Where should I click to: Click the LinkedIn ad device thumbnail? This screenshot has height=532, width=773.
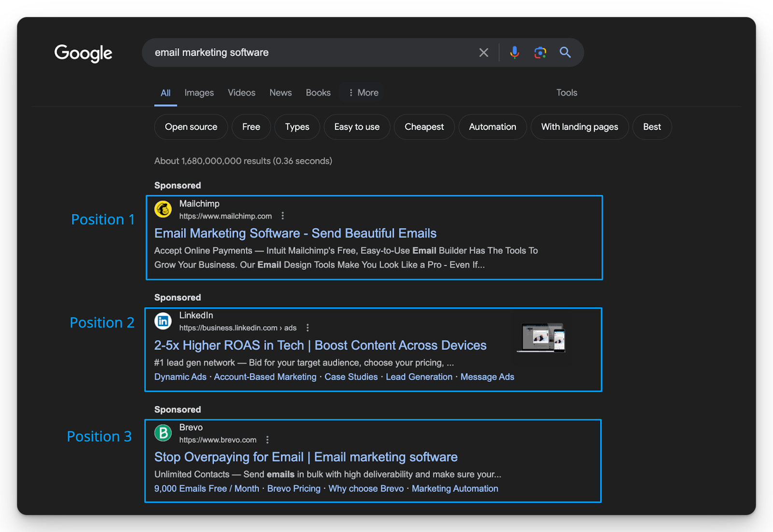point(541,337)
